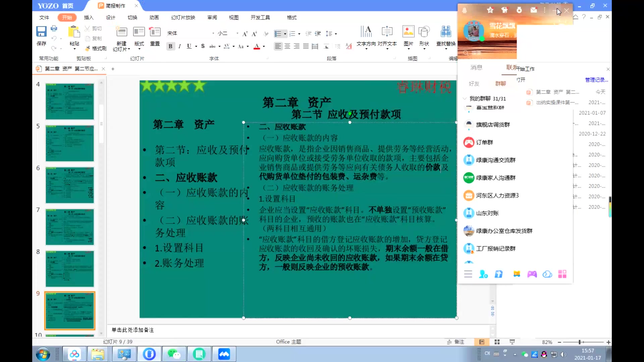
Task: Click Windows Start button
Action: coord(43,354)
